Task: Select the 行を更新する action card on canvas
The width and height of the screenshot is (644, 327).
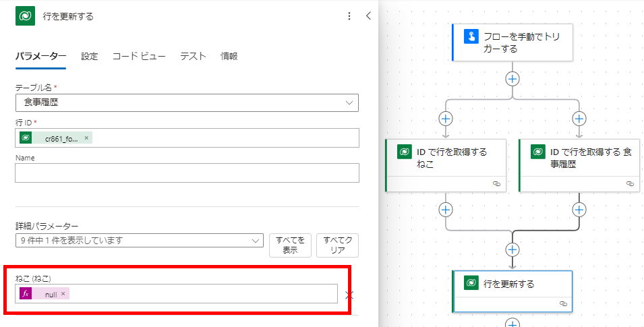Action: [512, 291]
